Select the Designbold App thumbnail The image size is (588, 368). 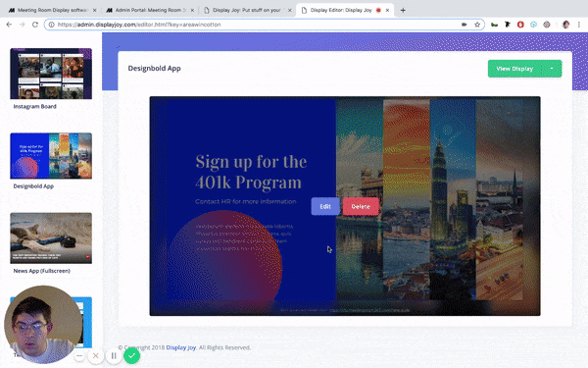click(x=51, y=156)
